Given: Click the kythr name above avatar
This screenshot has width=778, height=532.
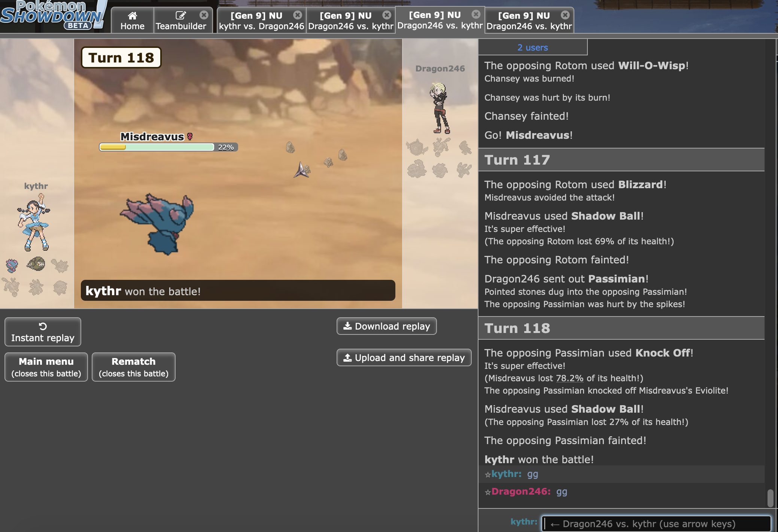Looking at the screenshot, I should click(36, 186).
